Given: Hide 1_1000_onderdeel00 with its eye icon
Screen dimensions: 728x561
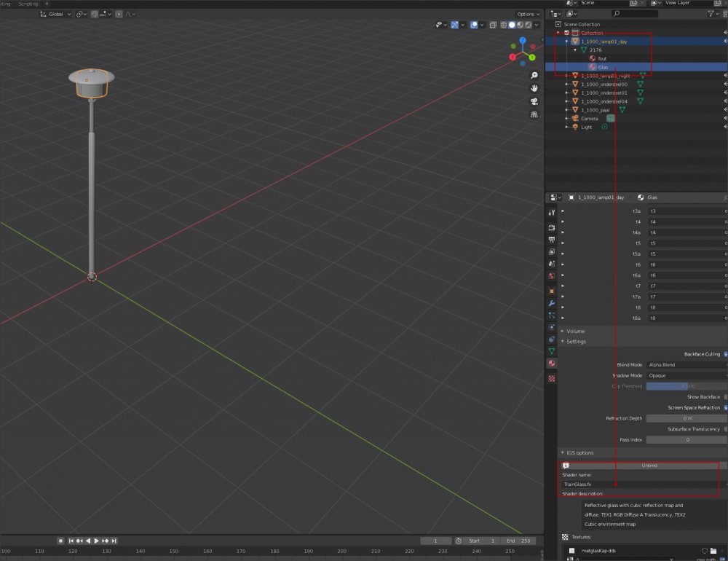Looking at the screenshot, I should point(725,84).
